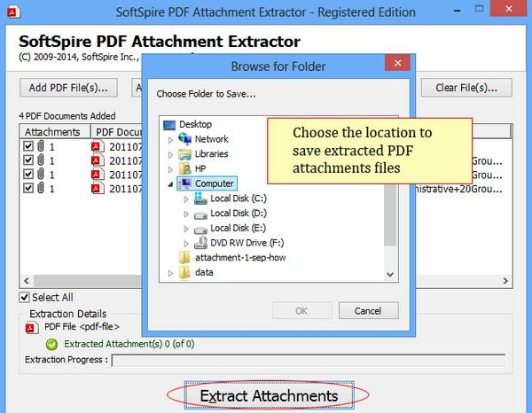Click the paperclip icon in third row
The image size is (532, 413).
[41, 174]
